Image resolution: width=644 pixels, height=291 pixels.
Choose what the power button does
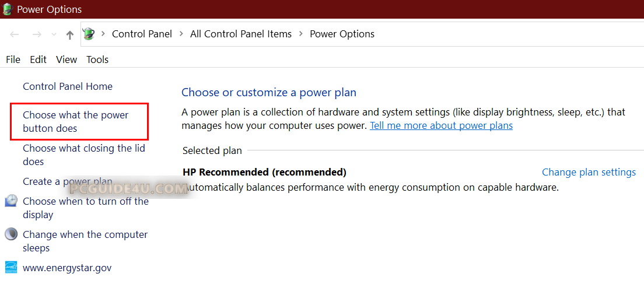click(x=75, y=121)
